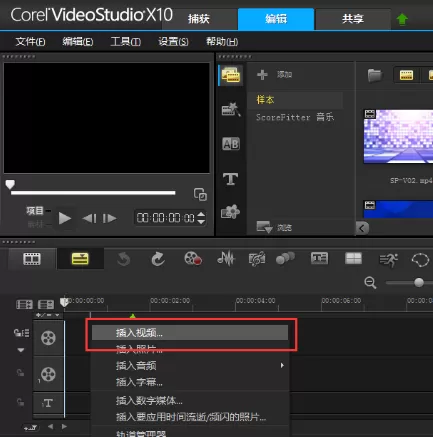Click the timeline playhead marker
Screen dimensions: 433x437
coord(64,302)
